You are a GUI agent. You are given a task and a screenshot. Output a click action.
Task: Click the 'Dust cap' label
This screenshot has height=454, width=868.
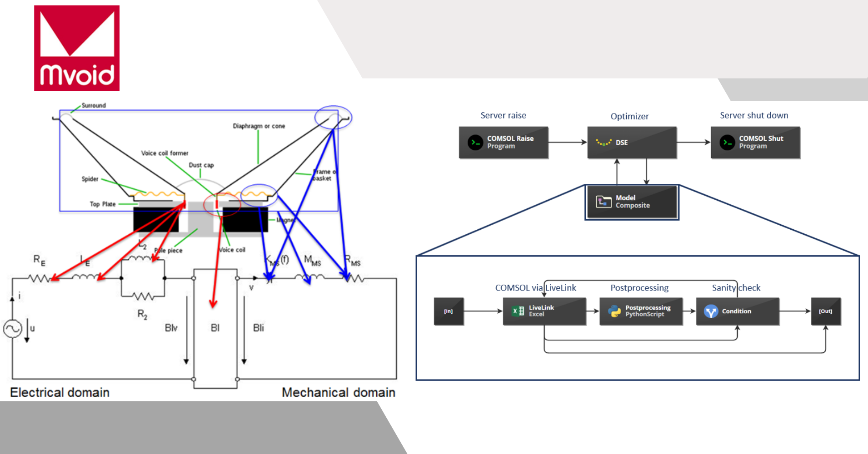click(201, 165)
